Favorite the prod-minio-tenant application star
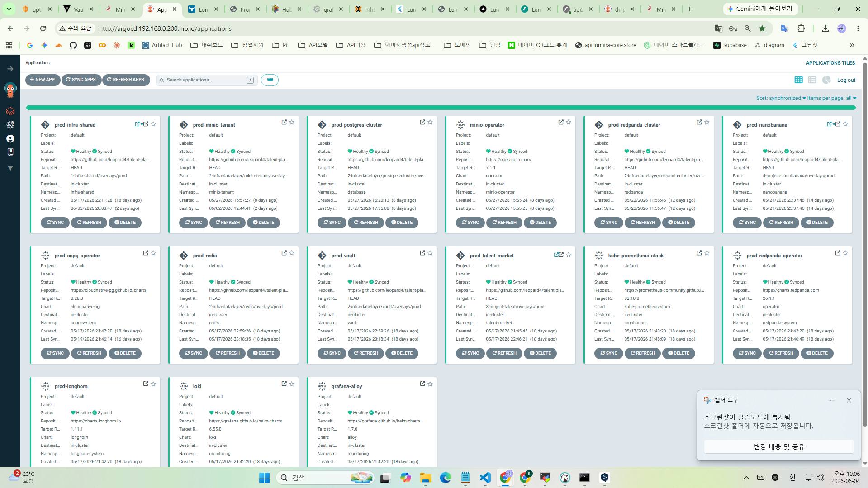Image resolution: width=868 pixels, height=488 pixels. [x=292, y=122]
